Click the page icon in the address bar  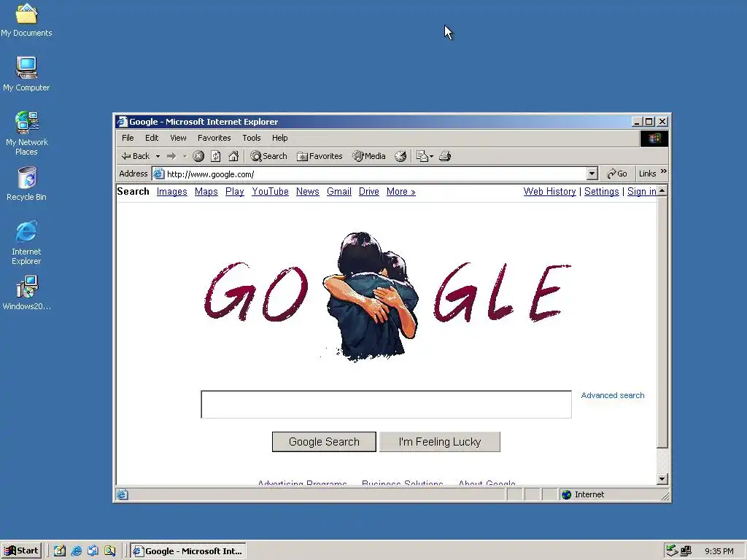click(158, 174)
